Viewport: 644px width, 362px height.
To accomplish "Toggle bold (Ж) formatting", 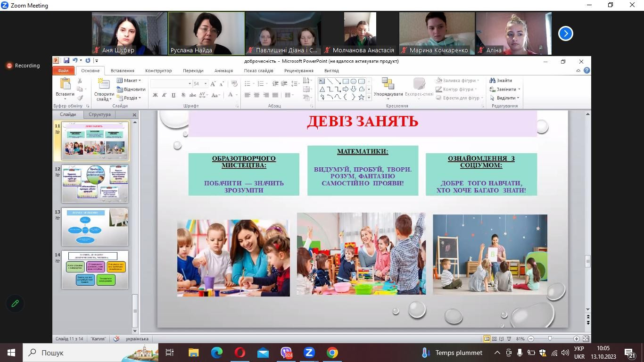I will pyautogui.click(x=155, y=95).
